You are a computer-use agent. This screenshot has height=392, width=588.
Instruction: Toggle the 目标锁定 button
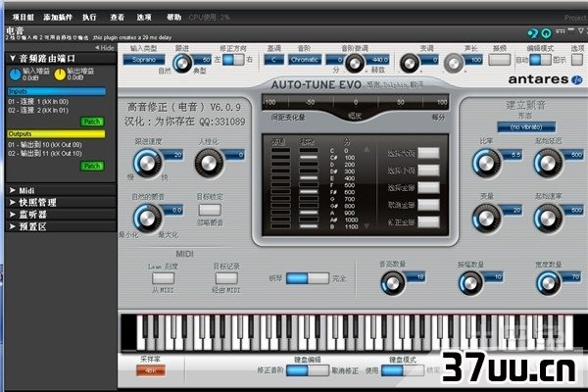(x=210, y=210)
